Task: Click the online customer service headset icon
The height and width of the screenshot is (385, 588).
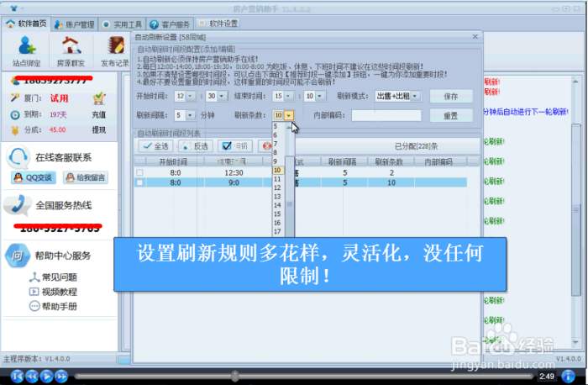Action: point(18,157)
